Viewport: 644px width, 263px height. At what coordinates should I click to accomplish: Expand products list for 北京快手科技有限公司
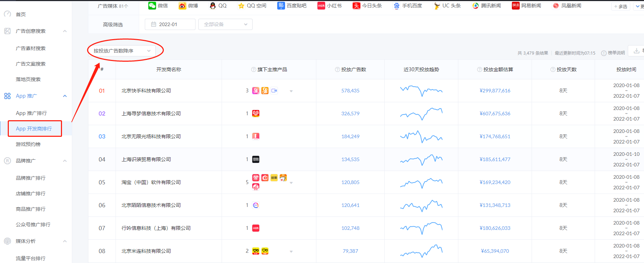coord(291,91)
